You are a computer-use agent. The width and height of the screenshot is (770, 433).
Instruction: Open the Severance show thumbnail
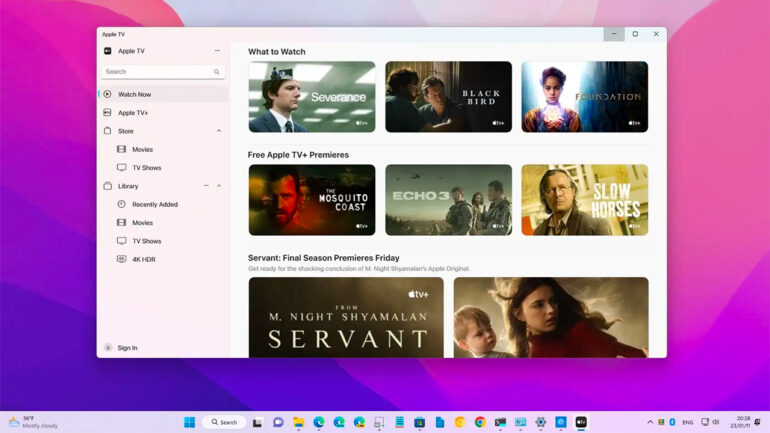click(x=312, y=97)
